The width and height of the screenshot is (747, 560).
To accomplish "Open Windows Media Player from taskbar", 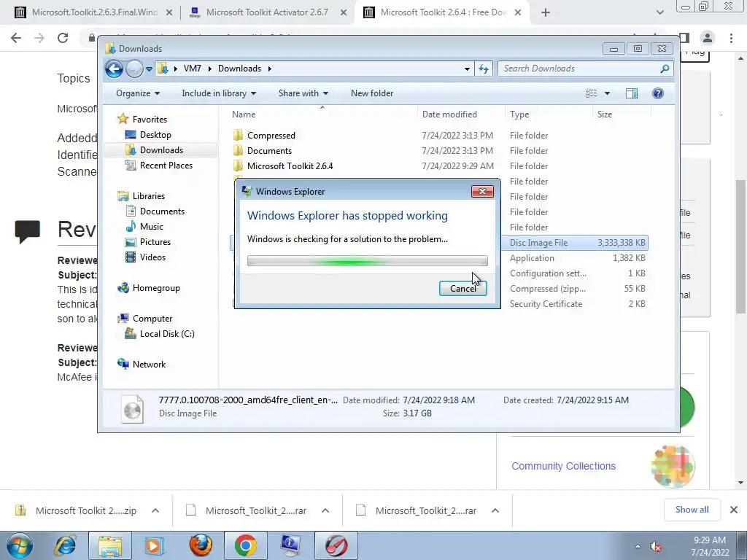I will [x=154, y=545].
